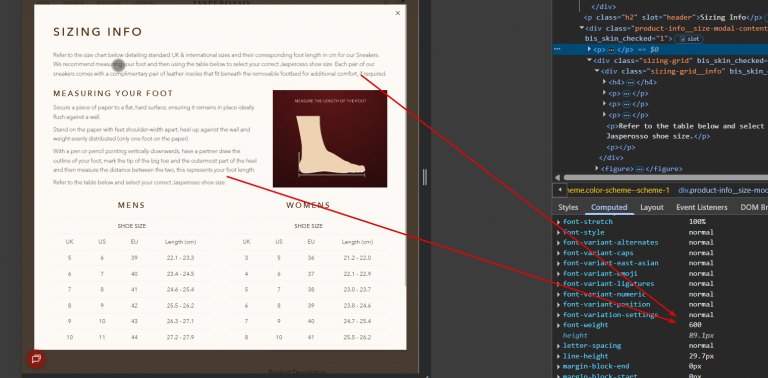Close the Sizing Info modal
The height and width of the screenshot is (378, 768).
pos(397,13)
